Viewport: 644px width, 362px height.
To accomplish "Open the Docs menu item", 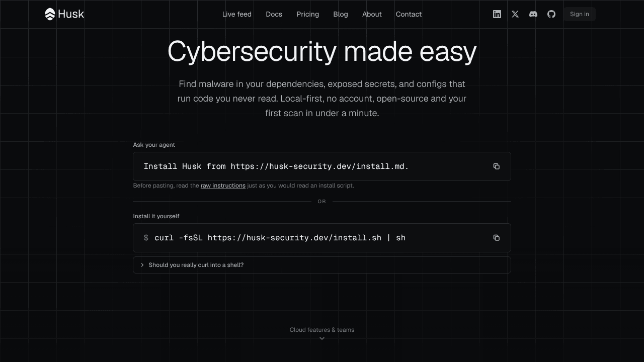I will pyautogui.click(x=274, y=14).
